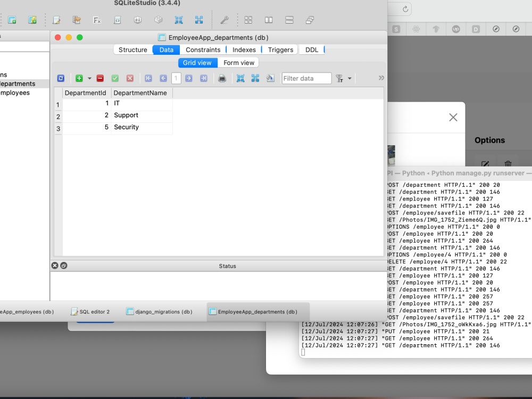Open configuration with the wrench icon

225,20
